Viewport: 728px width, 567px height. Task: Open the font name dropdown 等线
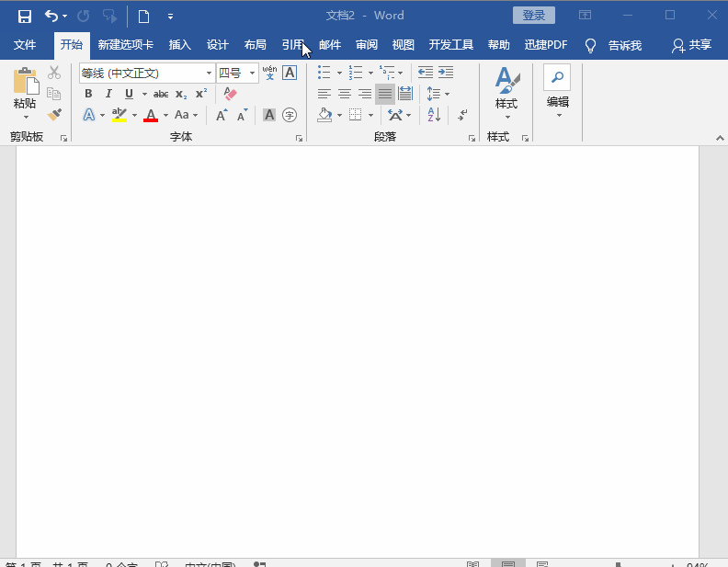[209, 74]
